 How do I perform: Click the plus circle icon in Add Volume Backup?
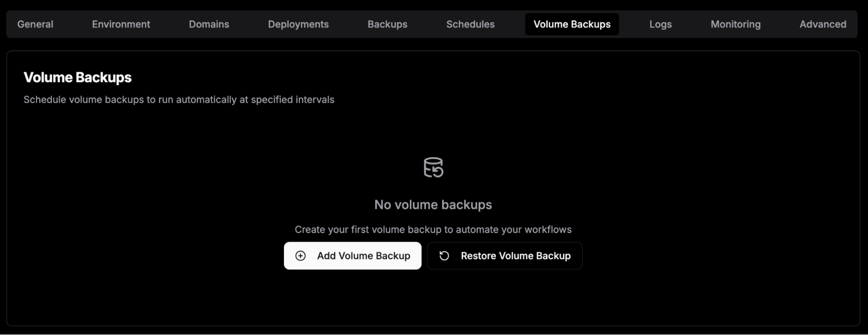click(300, 256)
